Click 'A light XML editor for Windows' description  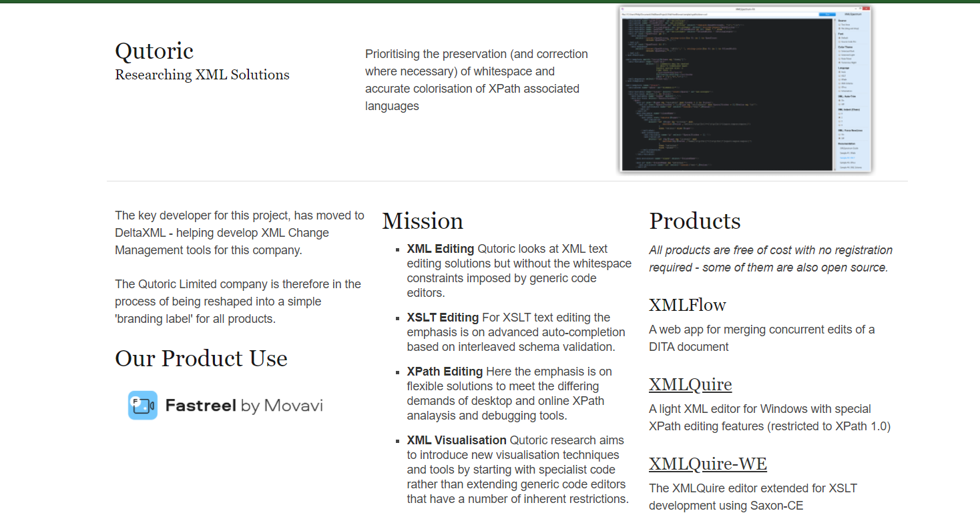pyautogui.click(x=770, y=418)
